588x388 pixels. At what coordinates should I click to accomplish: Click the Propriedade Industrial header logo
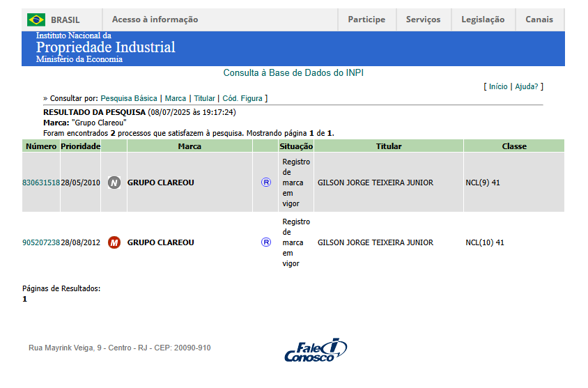(x=105, y=48)
